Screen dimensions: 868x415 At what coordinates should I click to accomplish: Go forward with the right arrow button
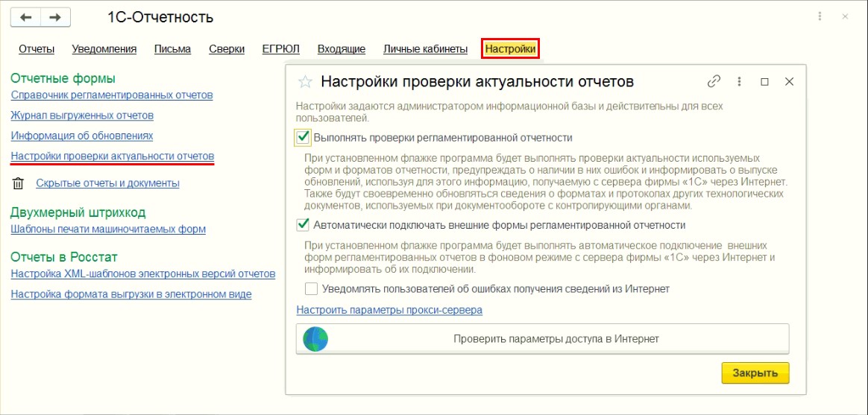tap(54, 17)
